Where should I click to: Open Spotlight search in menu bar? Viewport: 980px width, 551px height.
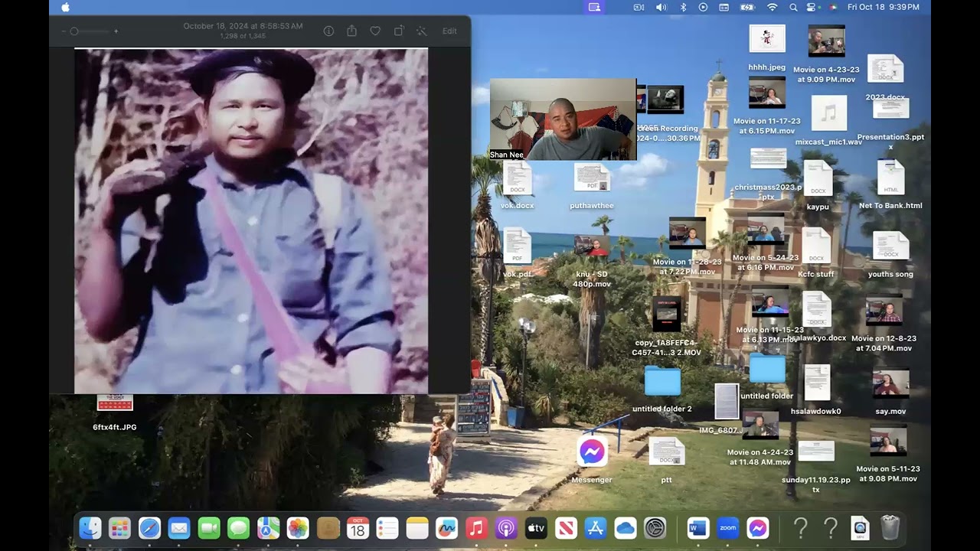pos(793,7)
